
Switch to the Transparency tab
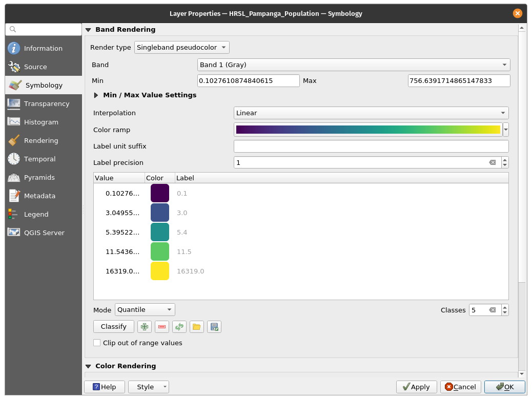coord(46,103)
